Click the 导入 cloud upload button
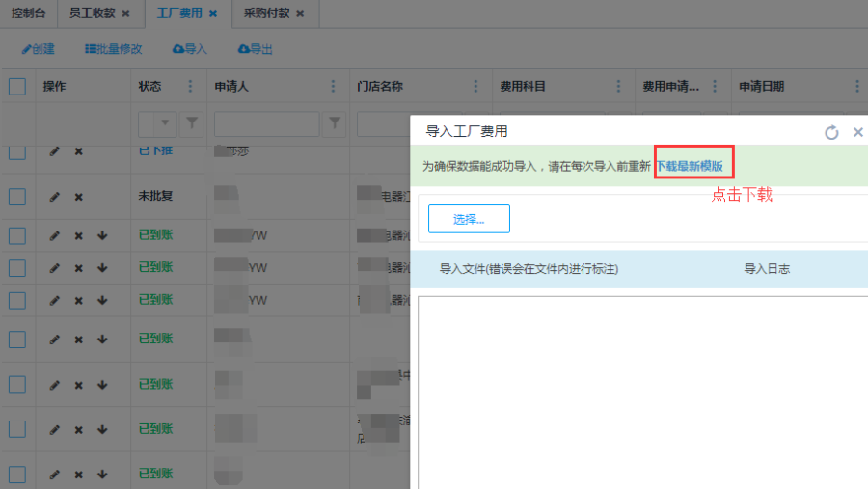The image size is (868, 489). pos(189,49)
